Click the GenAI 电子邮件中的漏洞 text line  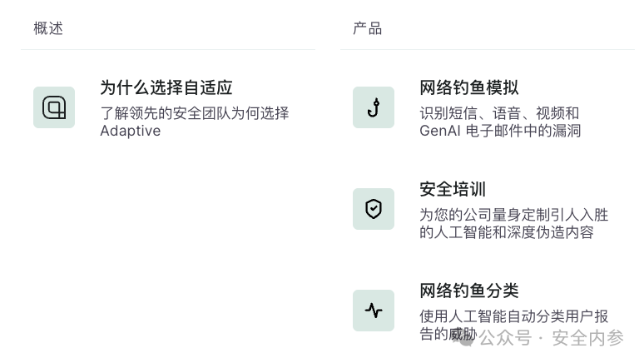coord(500,131)
